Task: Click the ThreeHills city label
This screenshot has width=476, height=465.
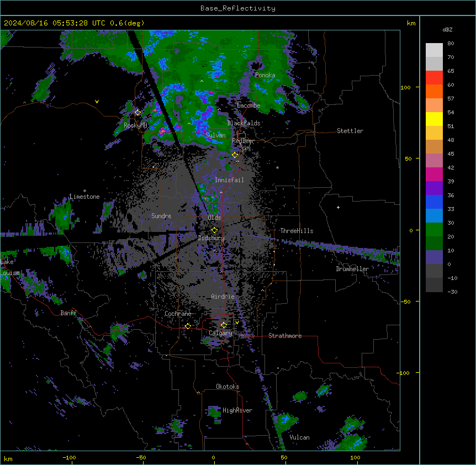Action: click(x=297, y=231)
